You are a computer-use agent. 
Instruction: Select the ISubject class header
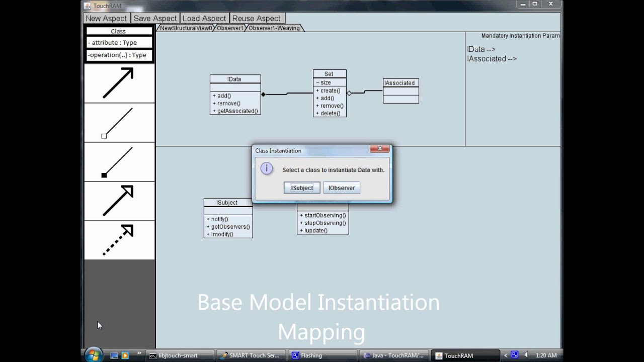point(227,203)
